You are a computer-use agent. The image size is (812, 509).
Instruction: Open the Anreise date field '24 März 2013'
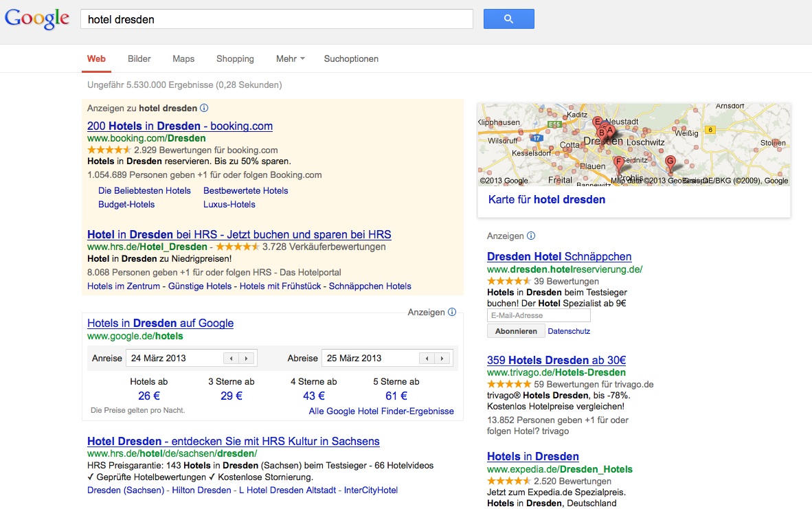192,359
